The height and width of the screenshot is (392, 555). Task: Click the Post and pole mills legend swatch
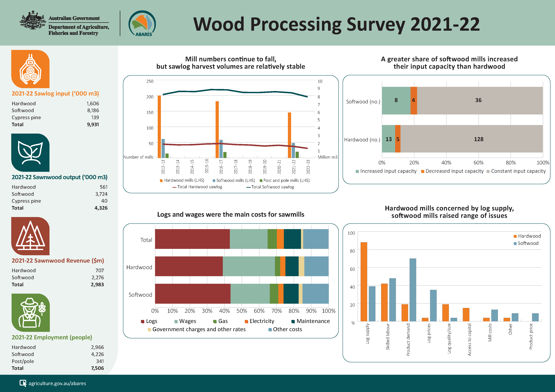click(x=261, y=181)
